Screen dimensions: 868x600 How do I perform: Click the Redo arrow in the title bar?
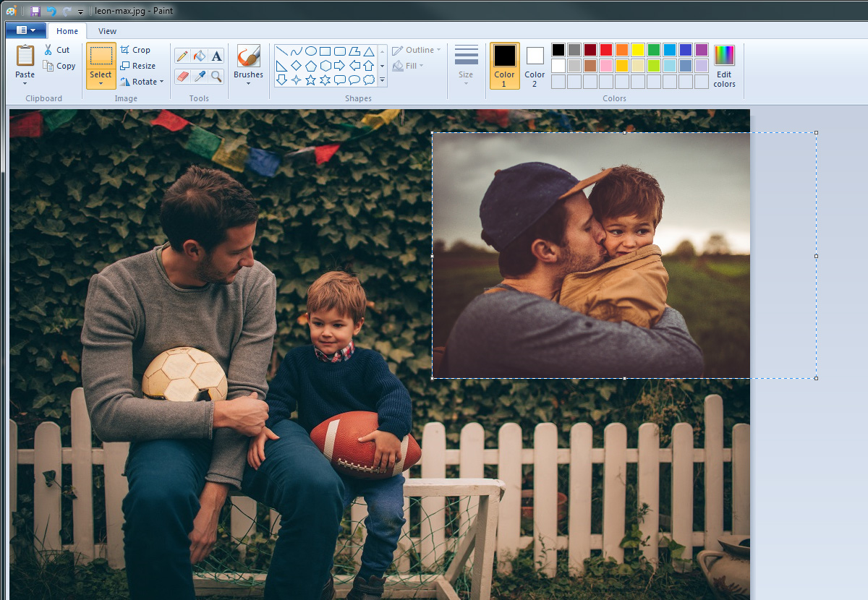[x=67, y=11]
